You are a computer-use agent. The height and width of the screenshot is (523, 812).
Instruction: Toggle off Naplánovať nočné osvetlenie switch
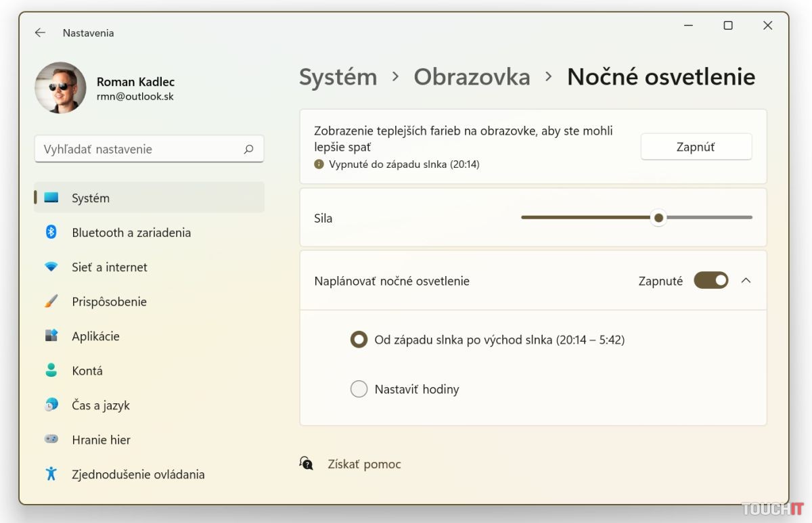tap(710, 281)
